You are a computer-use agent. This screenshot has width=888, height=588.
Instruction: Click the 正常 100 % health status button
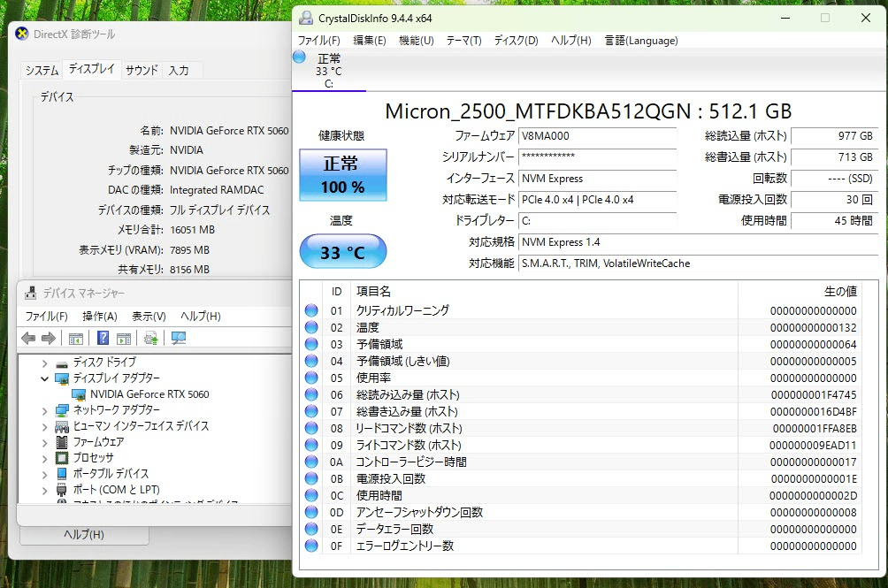[342, 175]
